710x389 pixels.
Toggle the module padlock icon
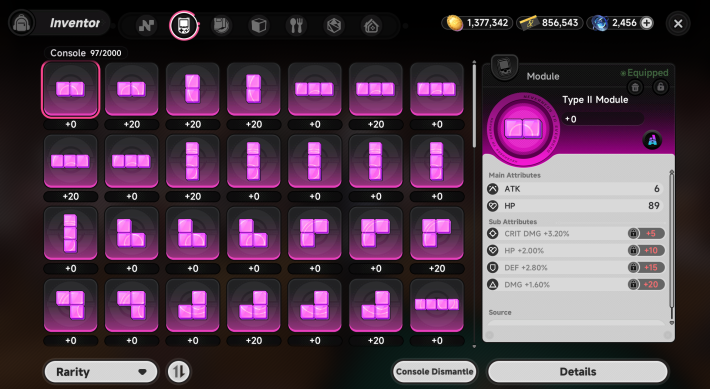(x=661, y=87)
